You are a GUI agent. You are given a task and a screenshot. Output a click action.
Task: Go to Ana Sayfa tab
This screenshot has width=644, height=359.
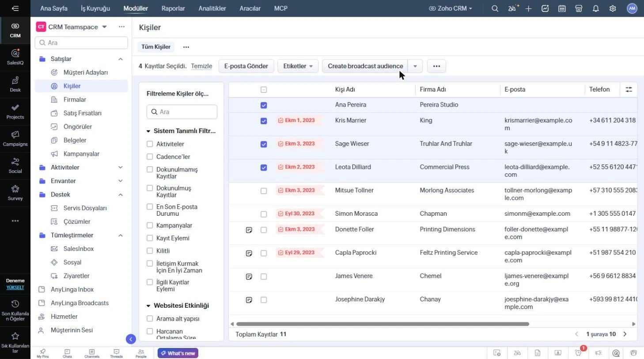(54, 8)
